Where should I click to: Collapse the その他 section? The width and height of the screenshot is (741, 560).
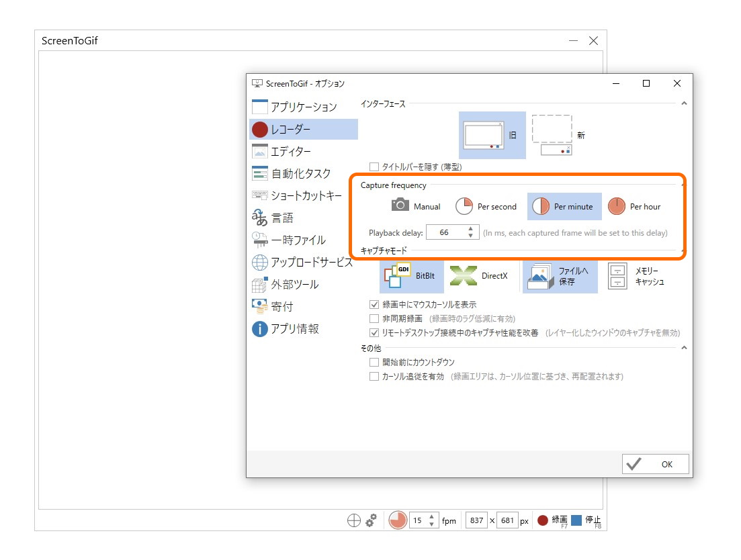(685, 347)
